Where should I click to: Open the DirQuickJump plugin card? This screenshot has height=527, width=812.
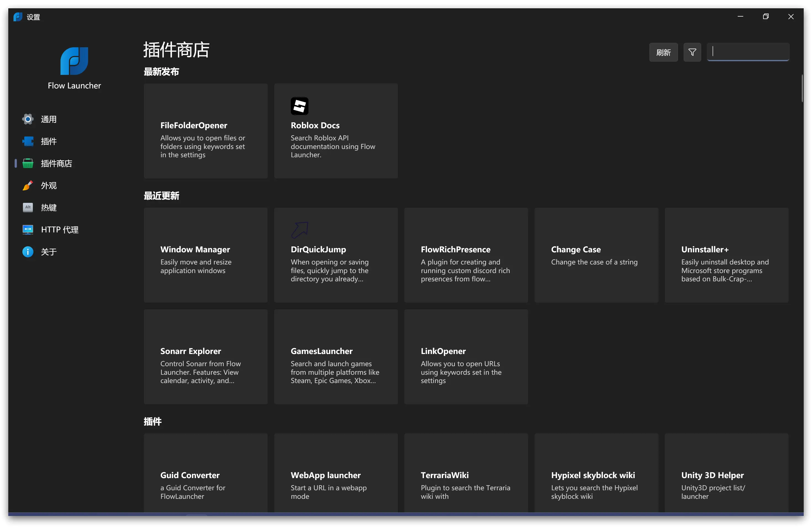click(x=336, y=255)
